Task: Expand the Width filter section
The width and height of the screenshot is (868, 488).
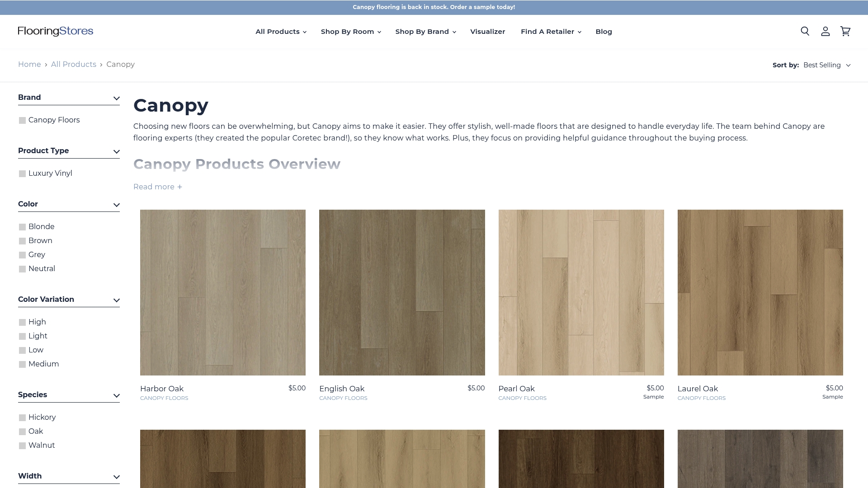Action: [x=116, y=477]
